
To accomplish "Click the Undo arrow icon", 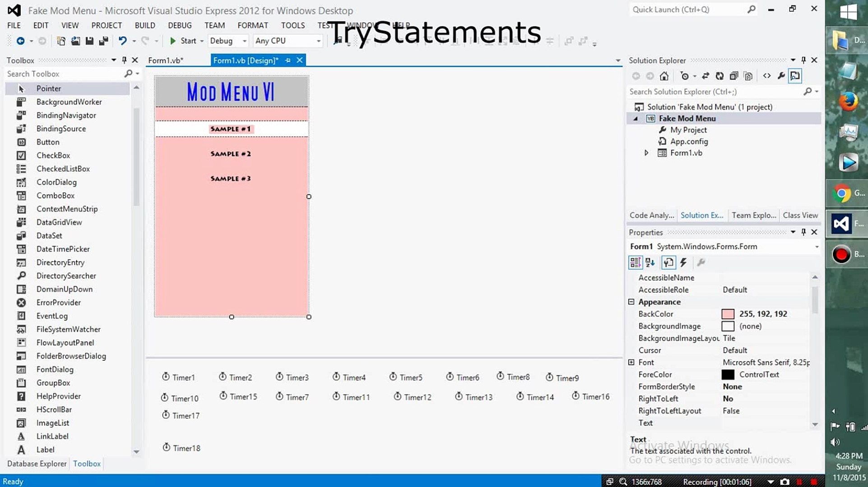I will [122, 41].
